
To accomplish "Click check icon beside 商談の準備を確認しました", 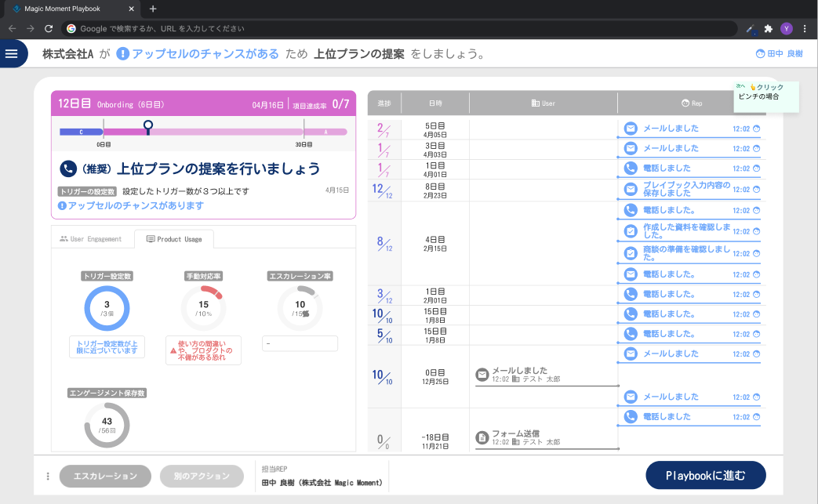I will [631, 253].
